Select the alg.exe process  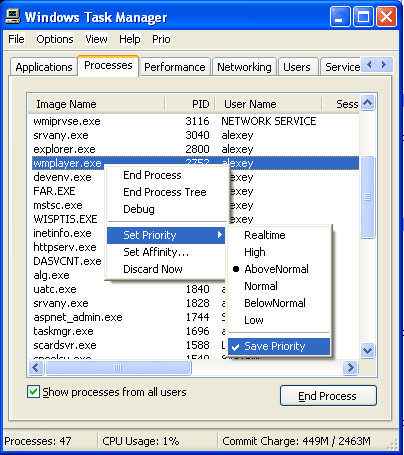tap(51, 275)
